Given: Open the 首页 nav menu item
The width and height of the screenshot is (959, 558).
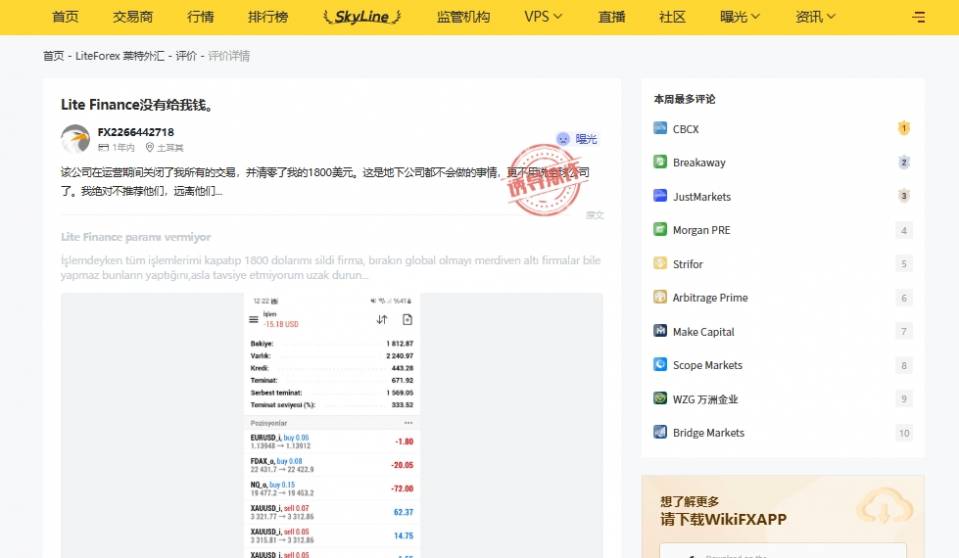Looking at the screenshot, I should tap(65, 17).
